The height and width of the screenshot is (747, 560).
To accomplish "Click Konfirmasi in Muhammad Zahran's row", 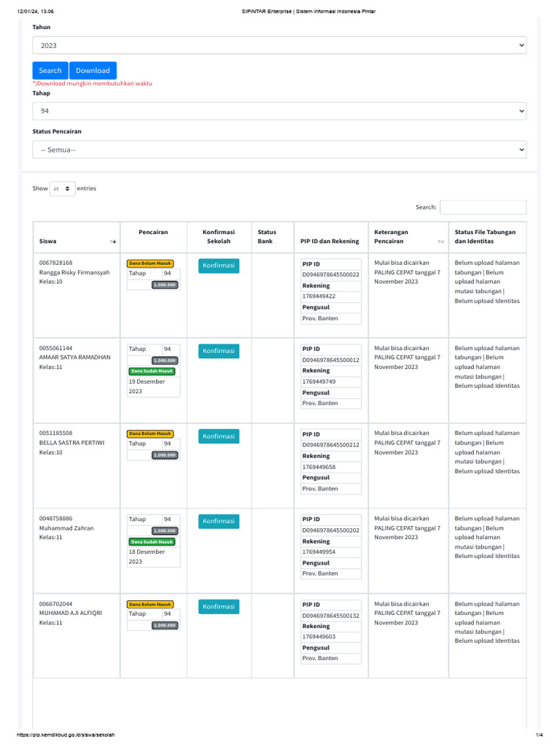I will 219,521.
